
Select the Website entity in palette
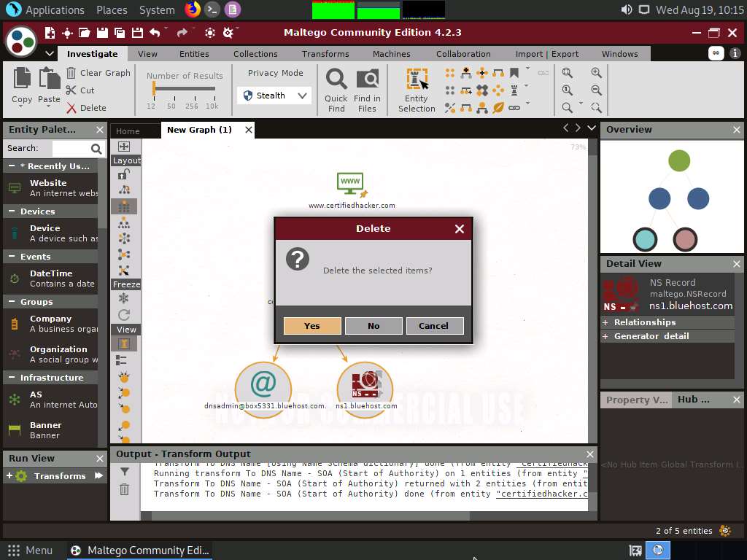(x=50, y=188)
